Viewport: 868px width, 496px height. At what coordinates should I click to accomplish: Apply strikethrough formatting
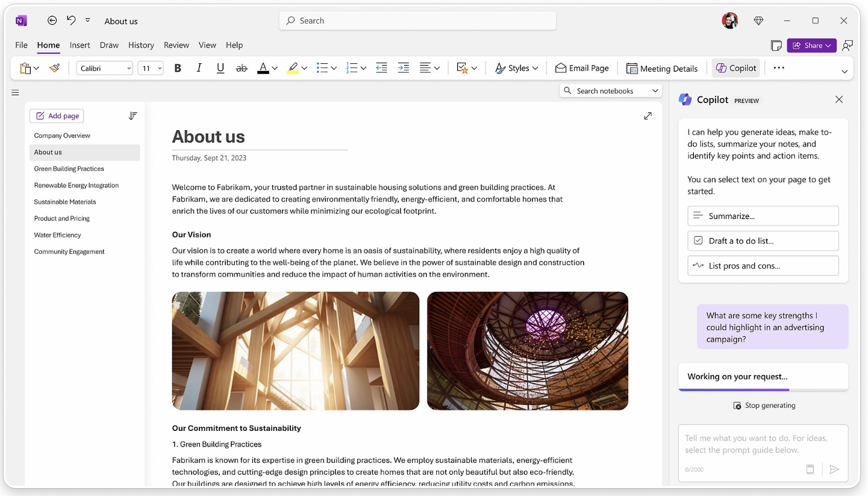tap(241, 67)
